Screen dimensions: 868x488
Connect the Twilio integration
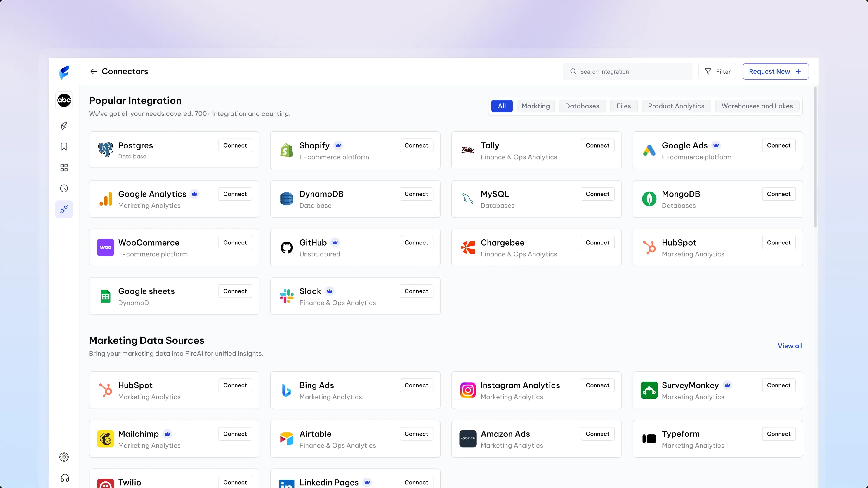[x=235, y=482]
